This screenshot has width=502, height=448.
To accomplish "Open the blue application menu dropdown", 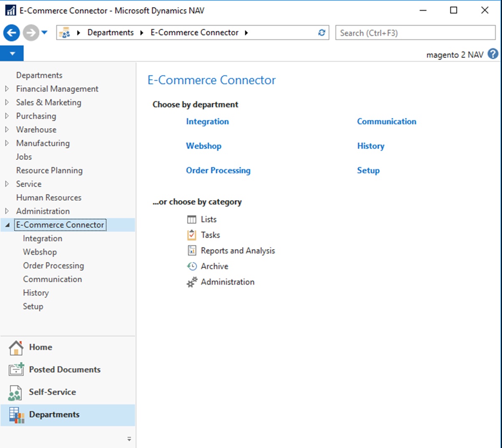I will 12,54.
